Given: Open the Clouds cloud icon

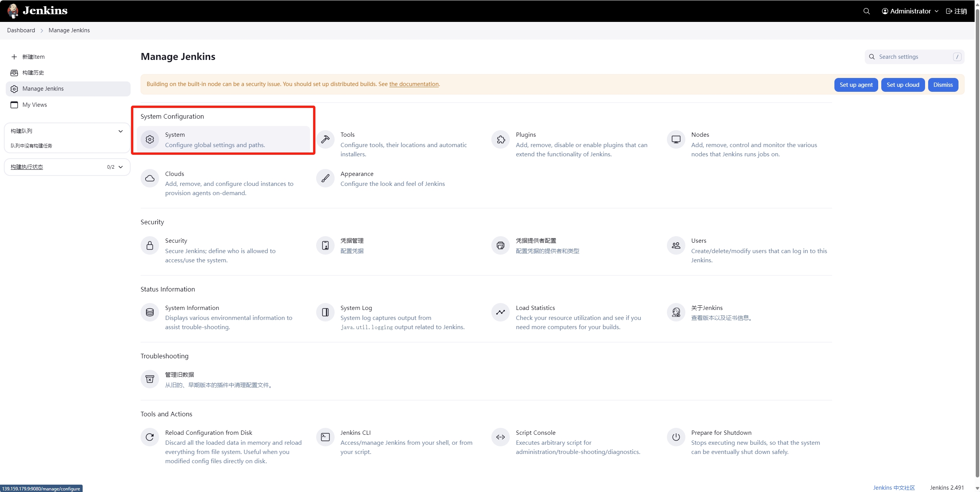Looking at the screenshot, I should coord(150,179).
